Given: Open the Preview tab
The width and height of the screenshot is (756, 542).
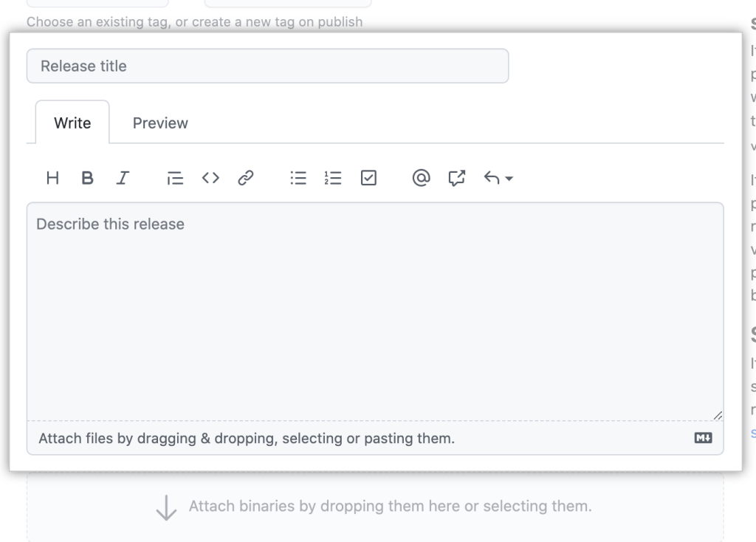Looking at the screenshot, I should coord(160,123).
